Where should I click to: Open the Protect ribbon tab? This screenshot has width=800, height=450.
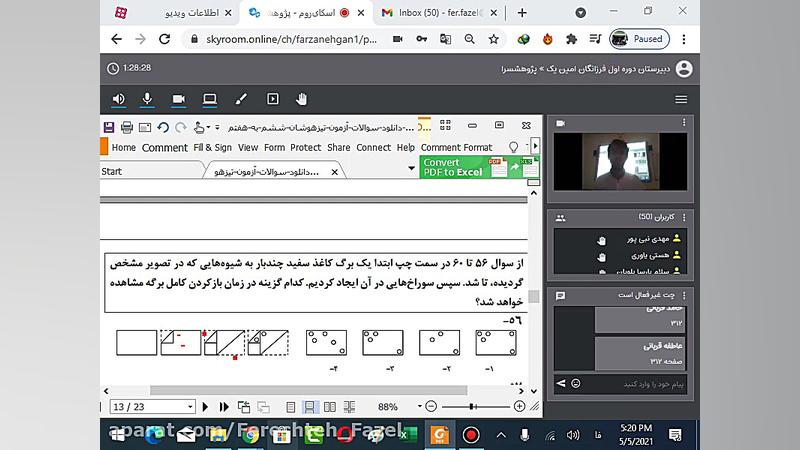pyautogui.click(x=306, y=147)
